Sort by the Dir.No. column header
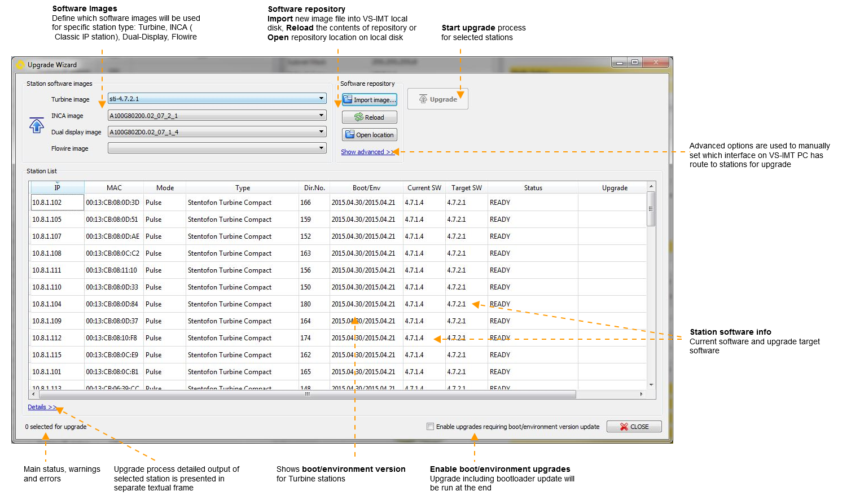 [x=314, y=188]
